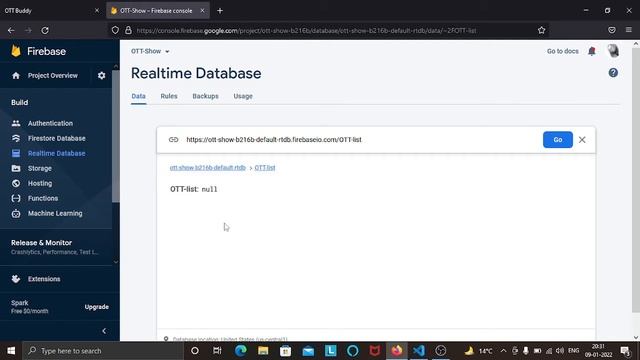Image resolution: width=640 pixels, height=360 pixels.
Task: Open Project Overview home icon
Action: click(16, 76)
